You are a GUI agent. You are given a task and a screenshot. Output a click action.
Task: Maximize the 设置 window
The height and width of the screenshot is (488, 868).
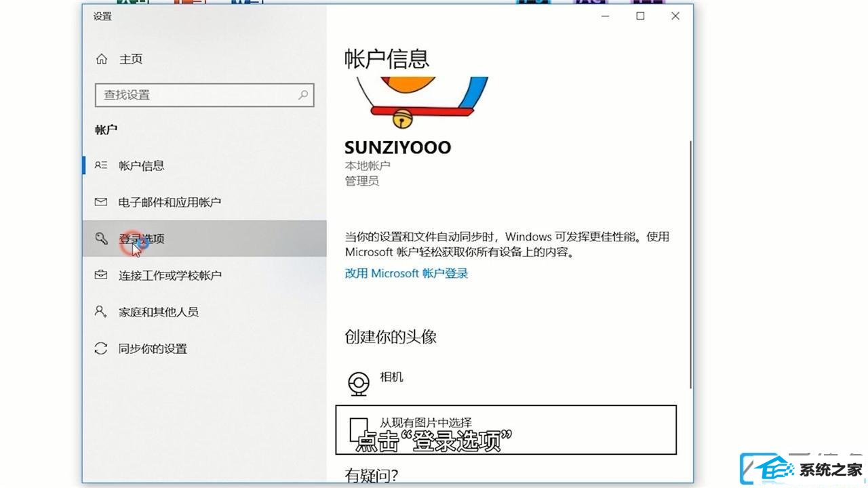pyautogui.click(x=640, y=16)
